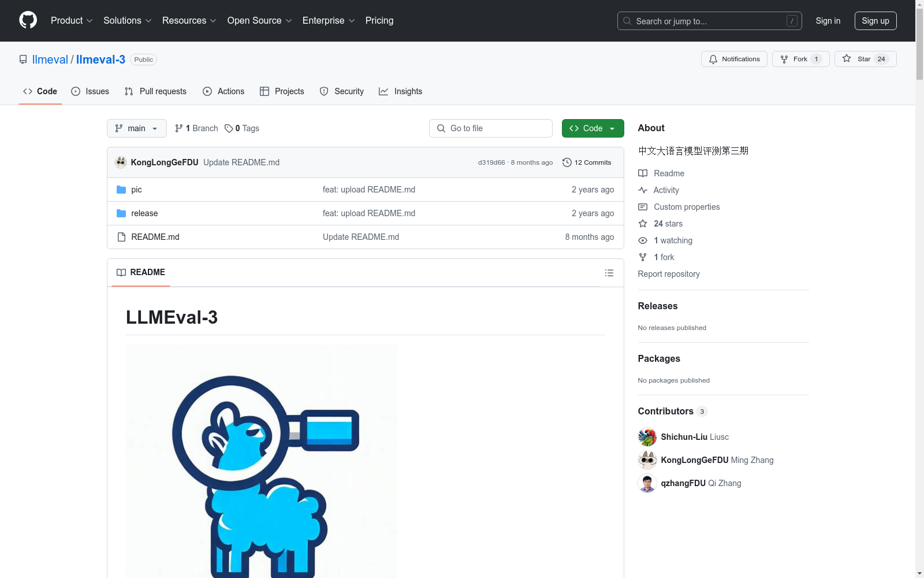Viewport: 924px width, 578px height.
Task: Open the feat: upload README.md commit for pic
Action: coord(369,190)
